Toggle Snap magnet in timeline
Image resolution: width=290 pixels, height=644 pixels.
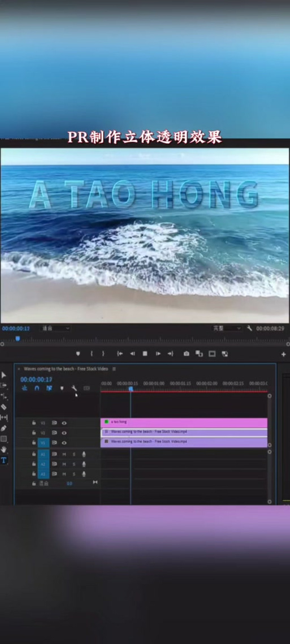pos(37,388)
